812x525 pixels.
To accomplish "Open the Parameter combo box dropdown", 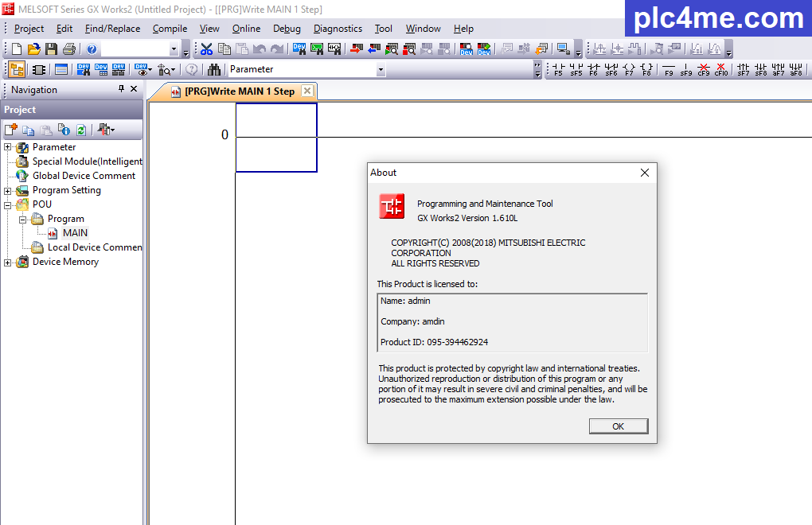I will pos(381,70).
